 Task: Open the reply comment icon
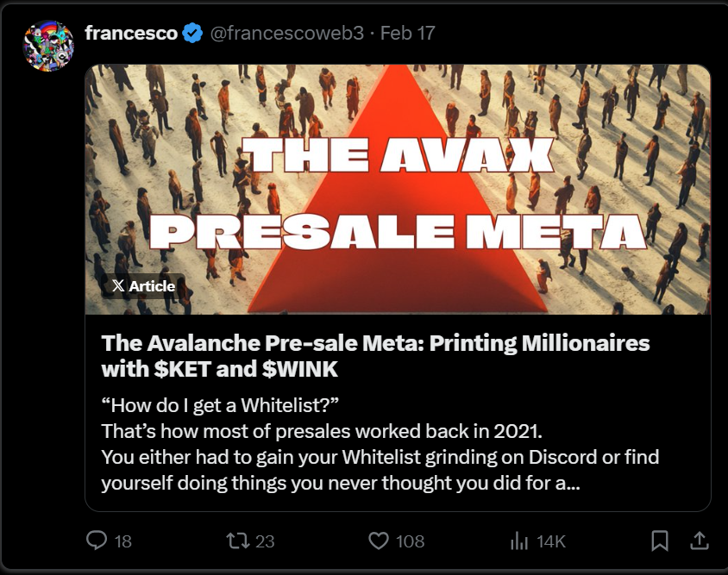tap(97, 541)
